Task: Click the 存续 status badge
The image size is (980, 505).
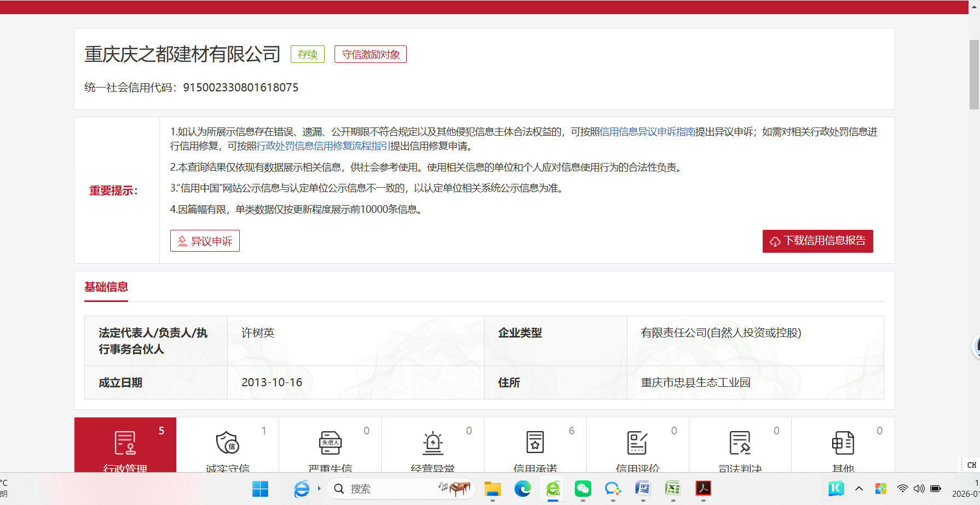Action: 308,55
